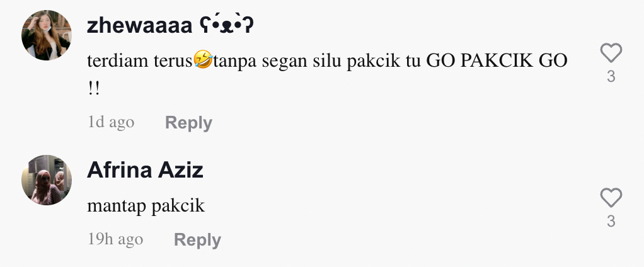Tap the heart on Afrina Aziz's comment
Screen dimensions: 644x267
pyautogui.click(x=611, y=198)
